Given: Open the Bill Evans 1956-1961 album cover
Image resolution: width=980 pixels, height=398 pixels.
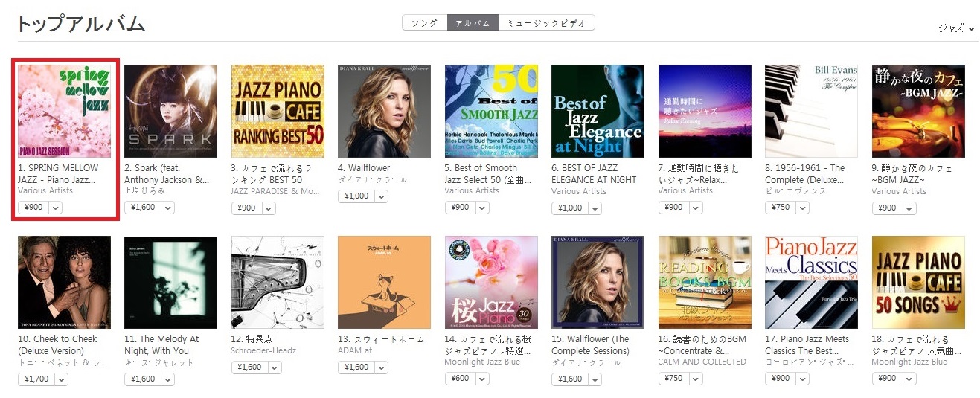Looking at the screenshot, I should click(811, 111).
